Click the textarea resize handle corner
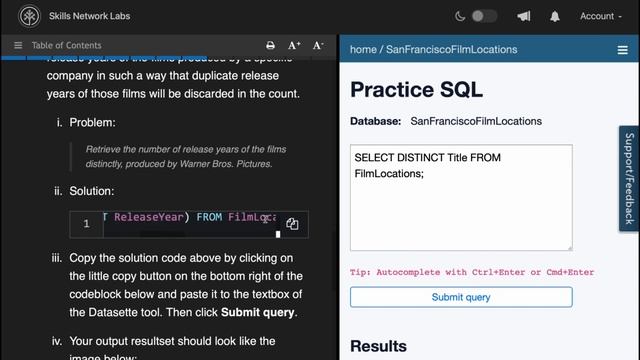640x360 pixels. tap(569, 248)
